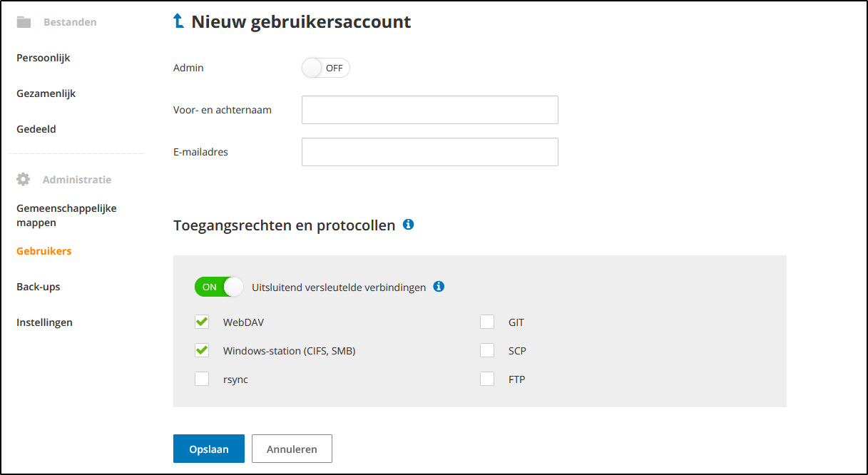The height and width of the screenshot is (475, 868).
Task: Open the info icon next to Toegangsrechten en protocollen
Action: (408, 224)
